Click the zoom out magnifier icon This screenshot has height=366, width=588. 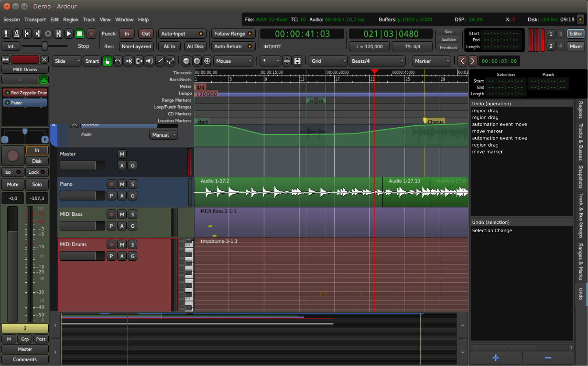(x=186, y=61)
